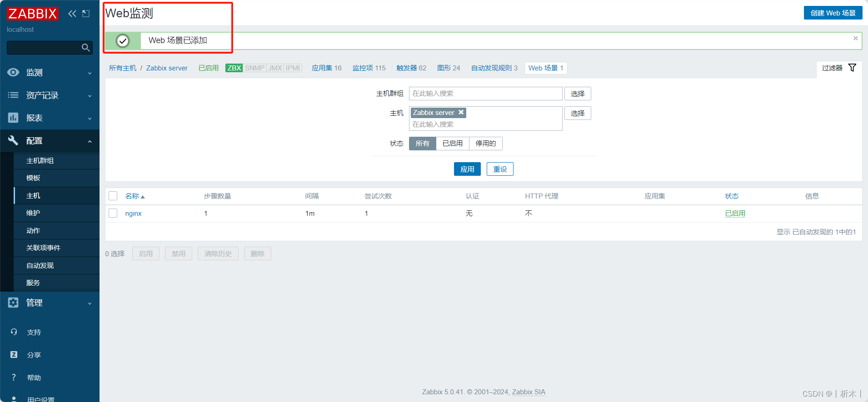The height and width of the screenshot is (402, 868).
Task: Expand the 监测 menu chevron
Action: coord(90,73)
